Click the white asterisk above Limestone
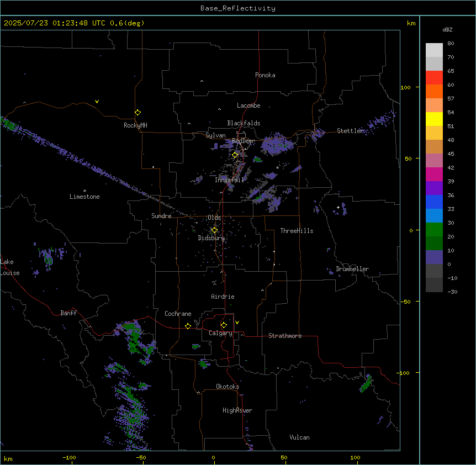 (x=84, y=191)
